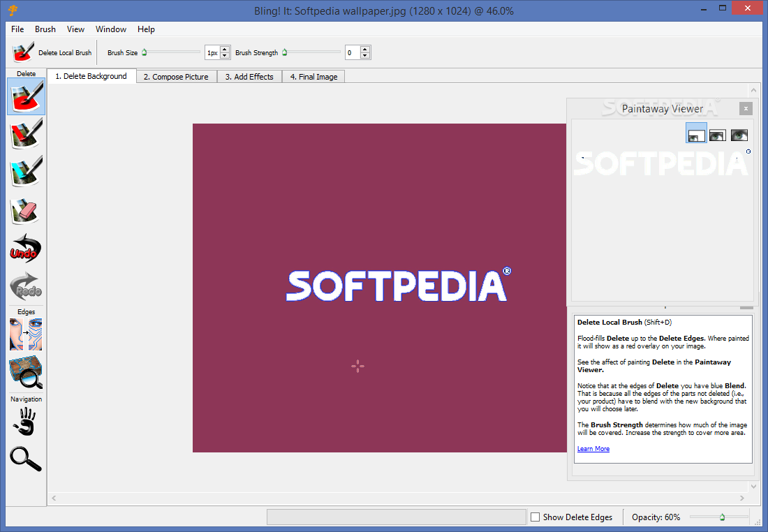Viewport: 768px width, 532px height.
Task: Select the Zoom magnifying glass tool
Action: tap(25, 459)
